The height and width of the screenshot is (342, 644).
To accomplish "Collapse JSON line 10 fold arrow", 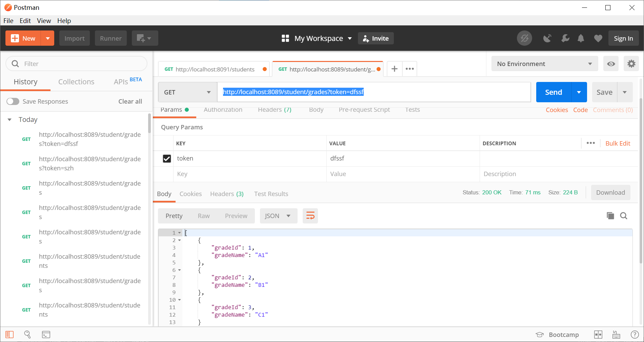I will pyautogui.click(x=180, y=300).
